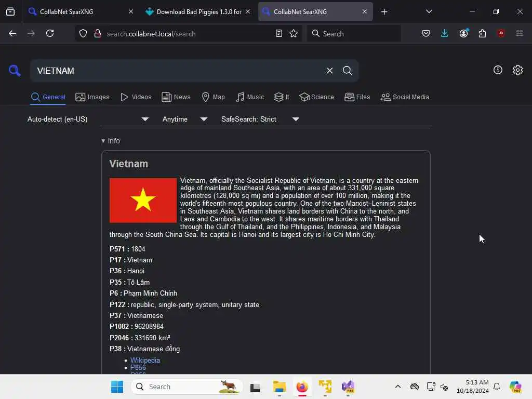Close the first CollabNet SearXNG tab
Viewport: 532px width, 399px height.
coord(131,11)
